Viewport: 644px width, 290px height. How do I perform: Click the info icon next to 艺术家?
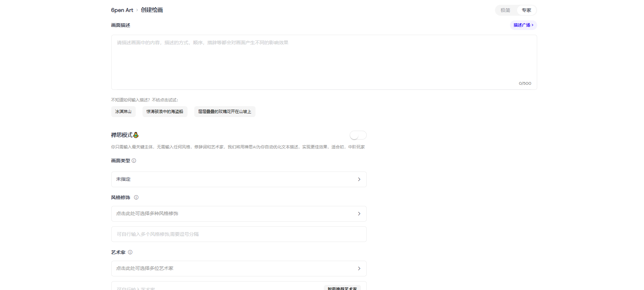pos(130,252)
